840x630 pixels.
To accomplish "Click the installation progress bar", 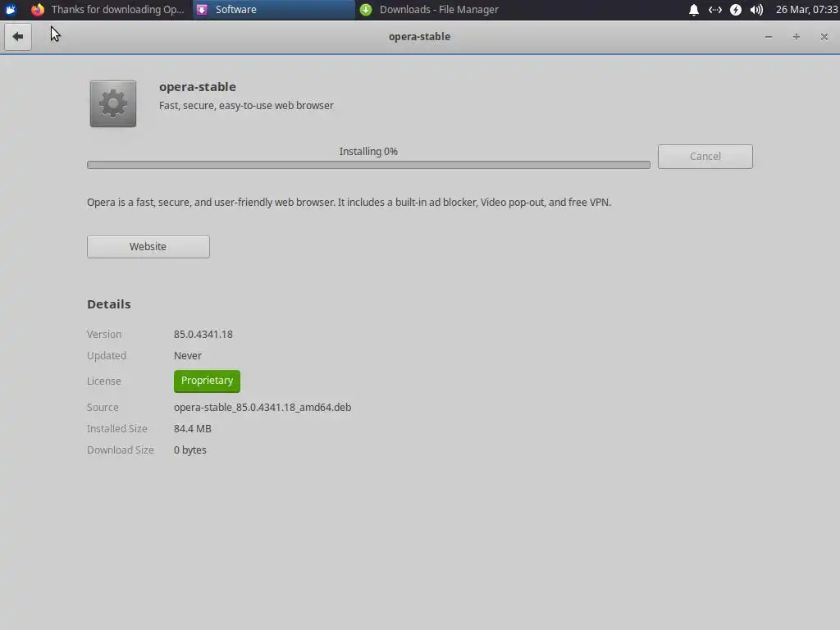I will point(368,165).
